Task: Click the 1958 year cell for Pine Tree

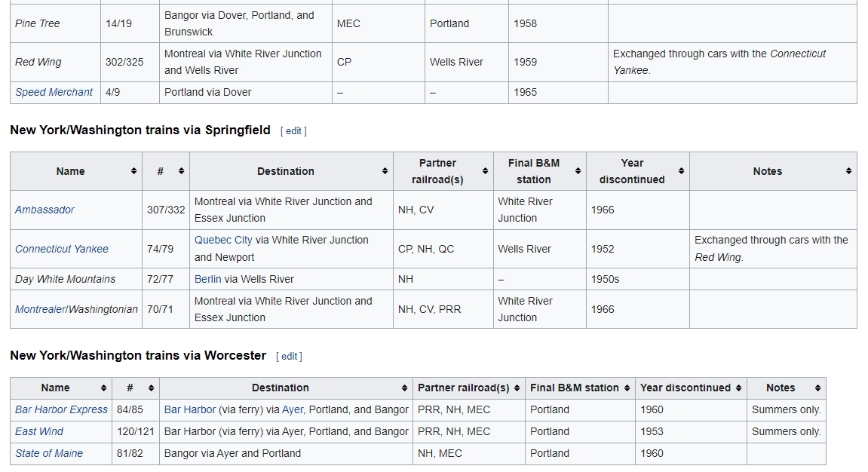Action: coord(558,24)
